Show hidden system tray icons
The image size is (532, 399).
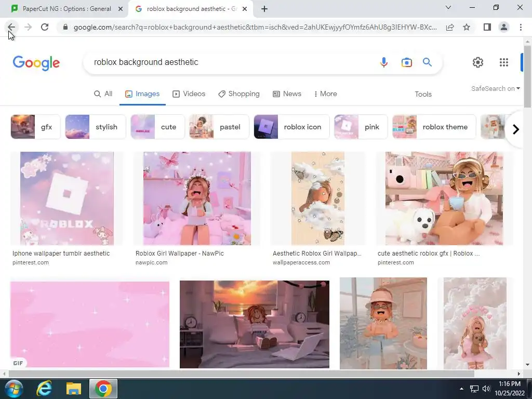(x=461, y=389)
